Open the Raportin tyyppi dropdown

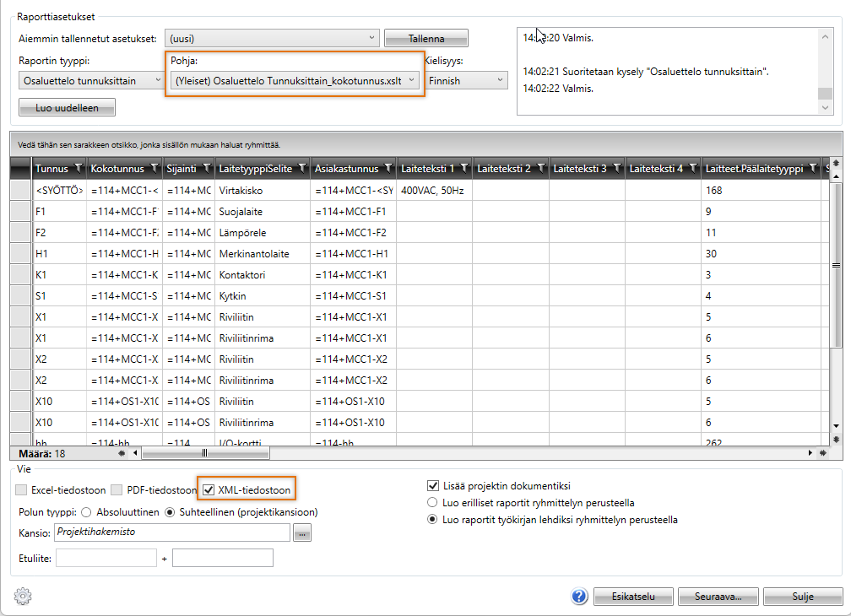tap(157, 80)
